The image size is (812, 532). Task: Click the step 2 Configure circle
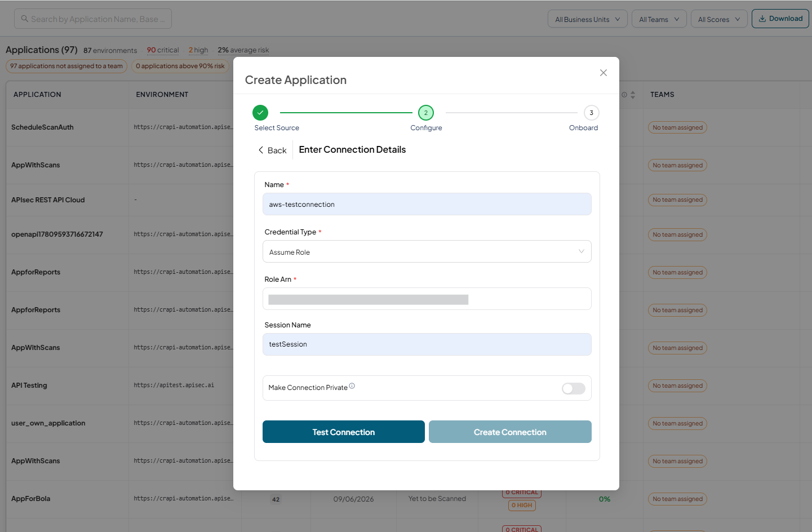point(426,113)
